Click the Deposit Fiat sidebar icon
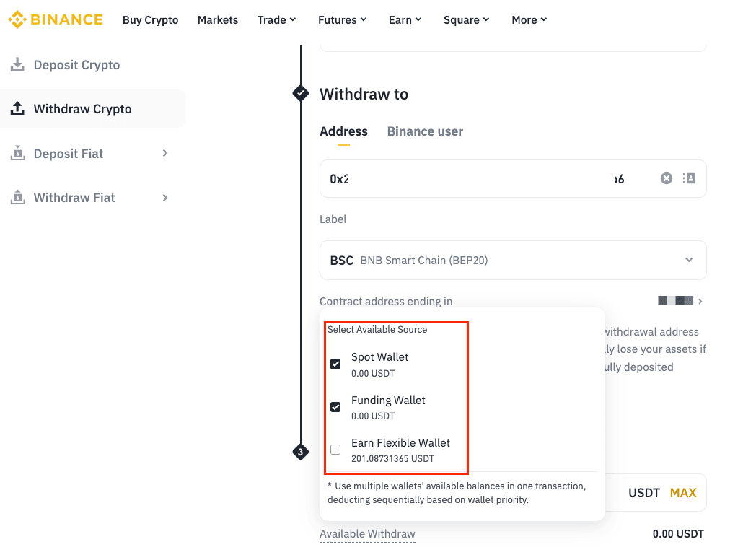This screenshot has height=547, width=756. coord(17,154)
